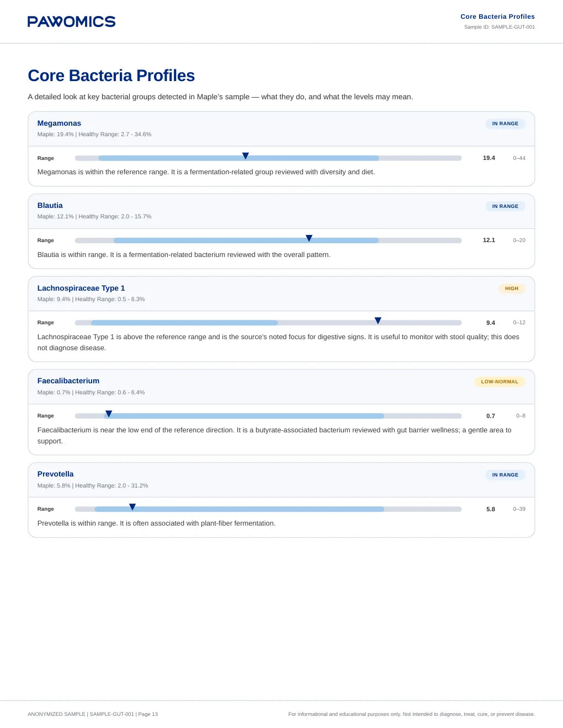Click the Prevotella range marker triangle

[x=132, y=507]
